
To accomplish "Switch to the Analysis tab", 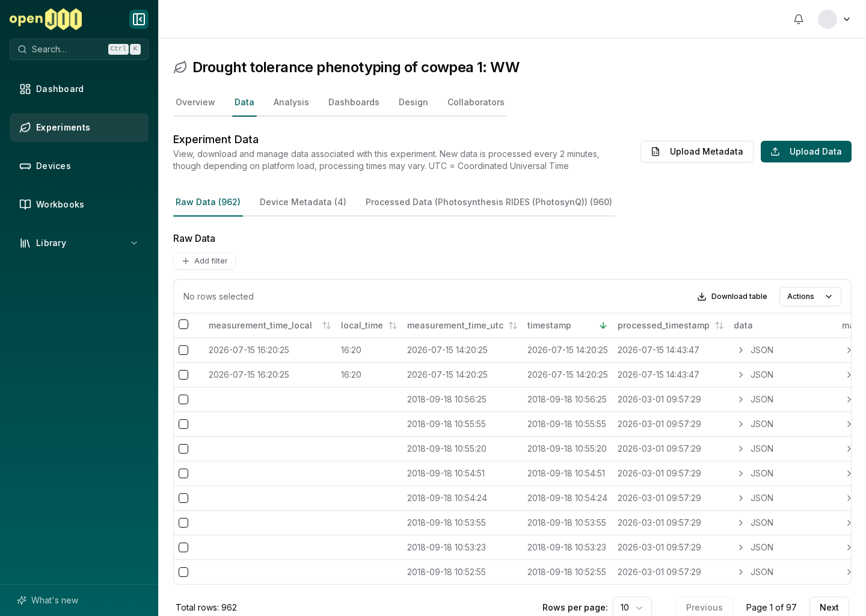I will pos(291,102).
